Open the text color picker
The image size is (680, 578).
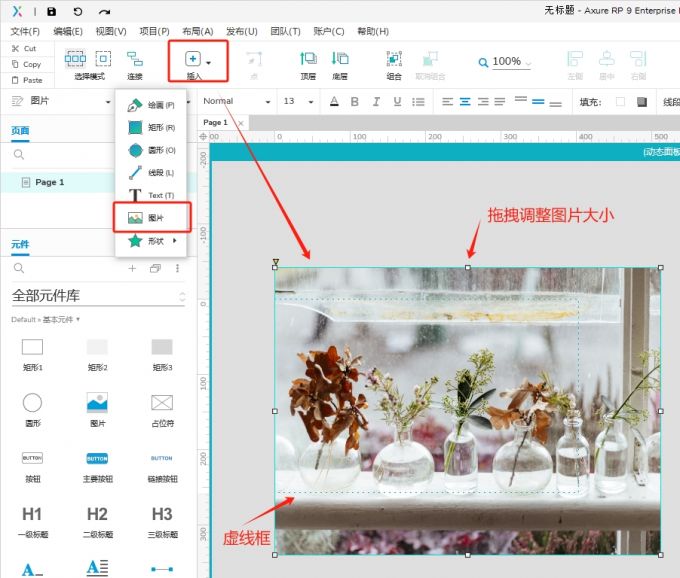point(334,101)
